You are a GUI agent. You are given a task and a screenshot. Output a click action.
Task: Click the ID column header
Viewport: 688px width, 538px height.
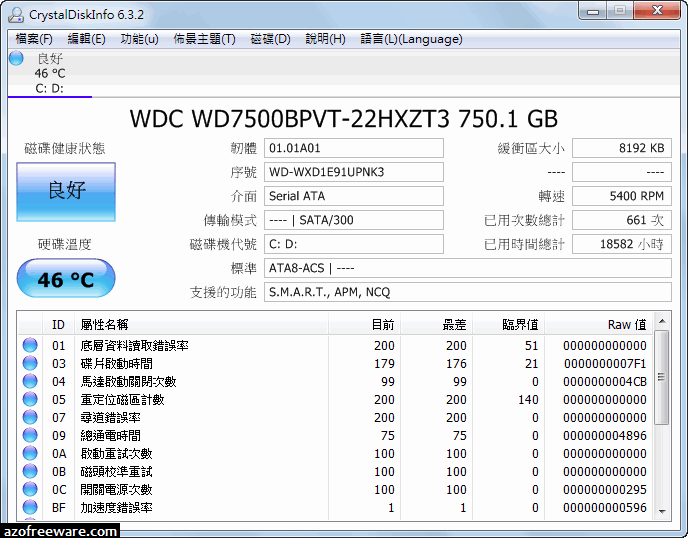click(x=58, y=325)
